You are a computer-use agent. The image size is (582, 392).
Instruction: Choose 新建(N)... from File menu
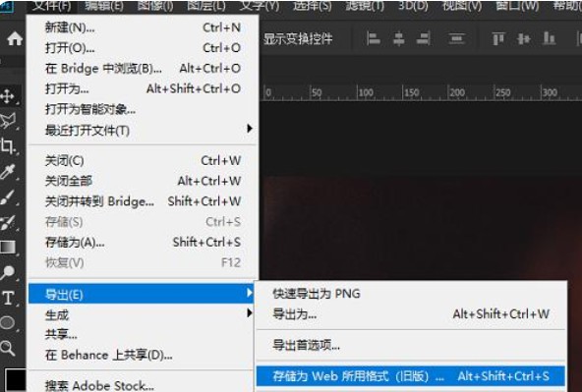coord(143,28)
